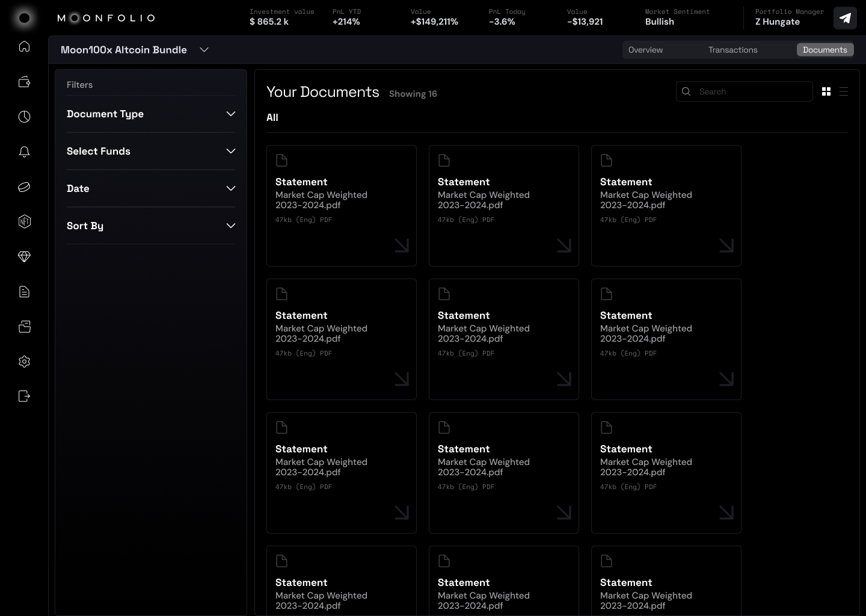This screenshot has height=616, width=866.
Task: Open arrow on third-row left Statement card
Action: 402,513
